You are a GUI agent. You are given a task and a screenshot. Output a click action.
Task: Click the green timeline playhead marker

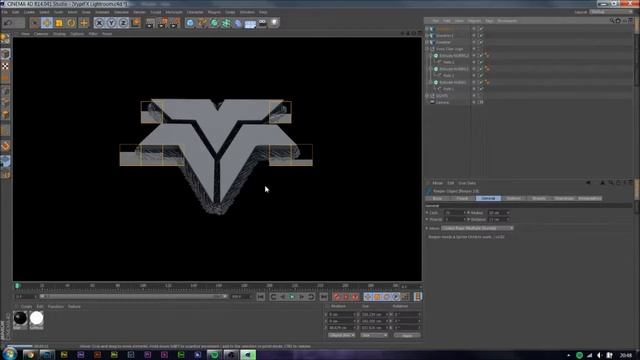[x=17, y=286]
